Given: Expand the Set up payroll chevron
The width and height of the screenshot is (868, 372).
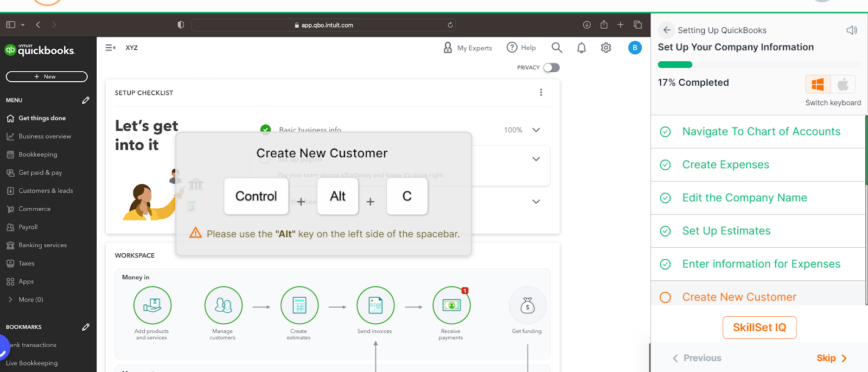Looking at the screenshot, I should (x=536, y=159).
